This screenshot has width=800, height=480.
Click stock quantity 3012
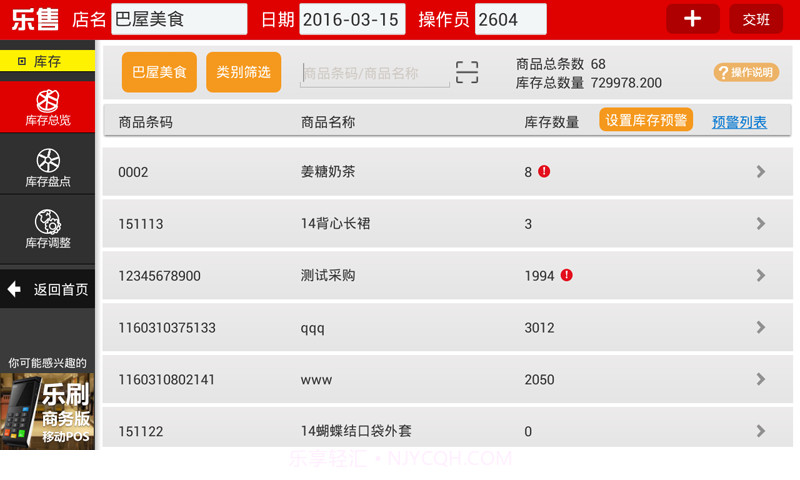tap(539, 327)
